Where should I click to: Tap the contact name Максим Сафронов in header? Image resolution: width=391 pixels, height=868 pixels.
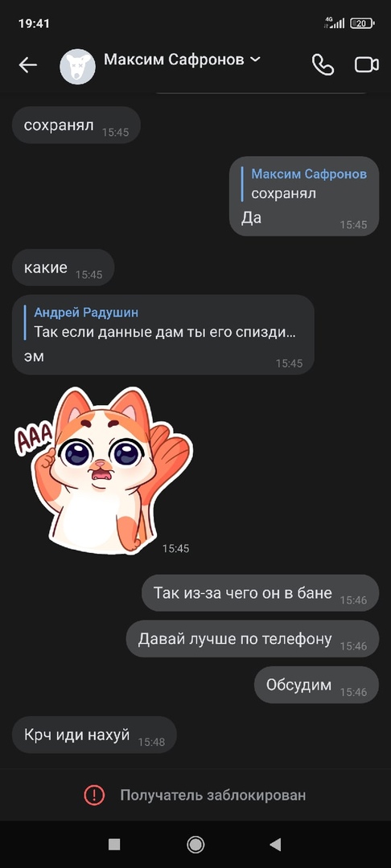[174, 59]
